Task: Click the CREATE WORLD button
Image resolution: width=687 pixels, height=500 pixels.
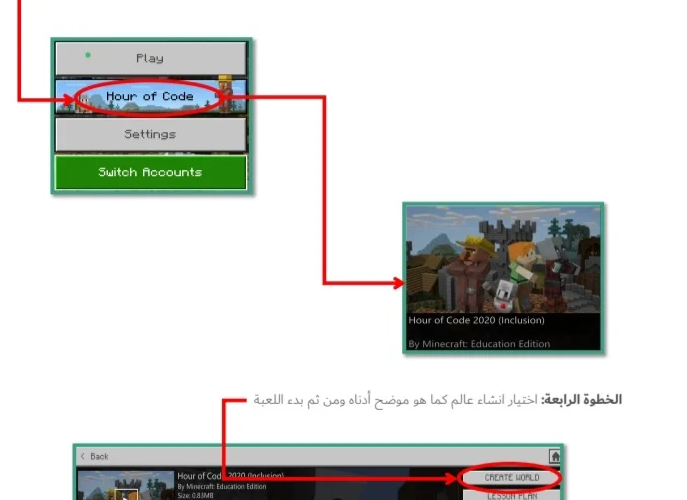Action: 511,478
